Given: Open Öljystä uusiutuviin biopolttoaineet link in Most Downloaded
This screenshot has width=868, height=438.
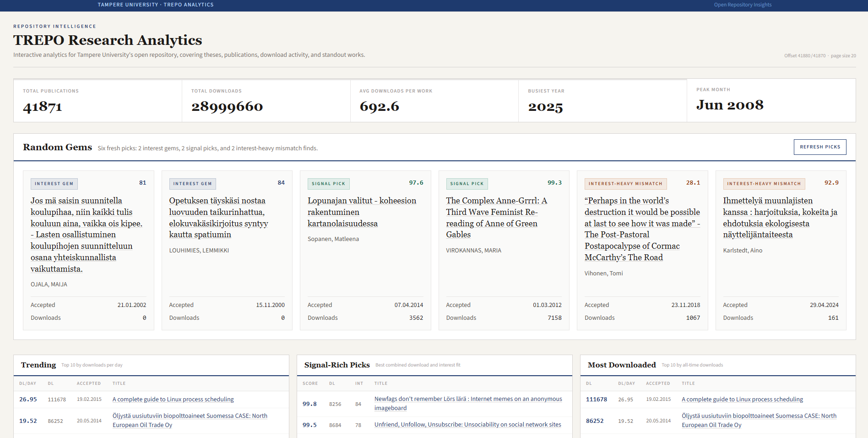Looking at the screenshot, I should click(759, 420).
